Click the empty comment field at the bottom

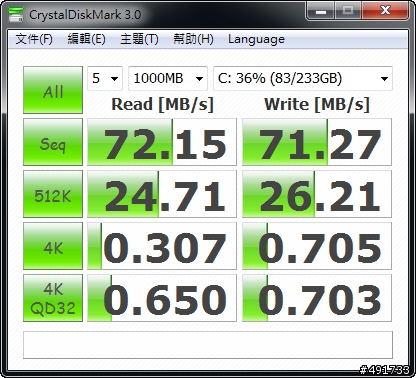coord(208,345)
